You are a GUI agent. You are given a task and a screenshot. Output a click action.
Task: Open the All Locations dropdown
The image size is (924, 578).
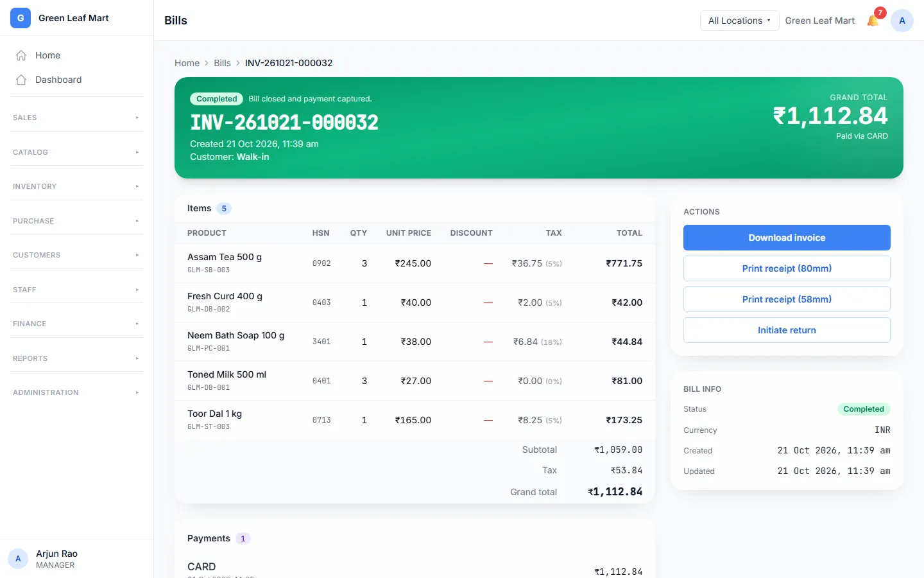[739, 21]
